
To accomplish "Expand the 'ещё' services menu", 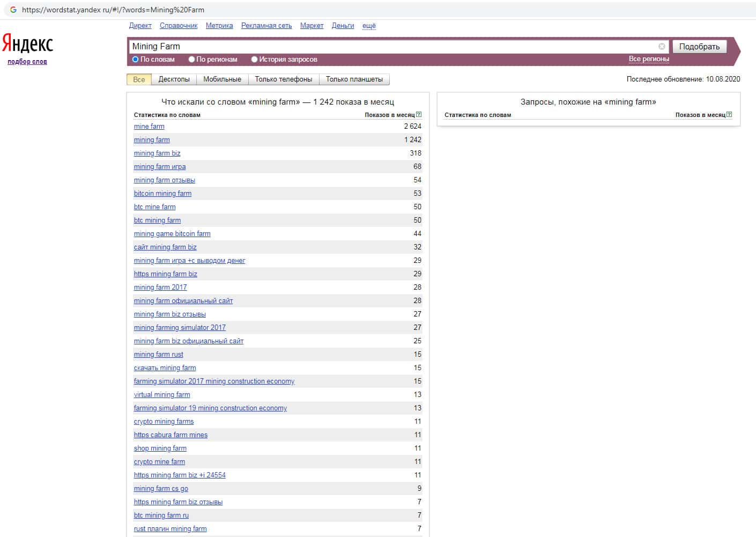I will (x=369, y=26).
